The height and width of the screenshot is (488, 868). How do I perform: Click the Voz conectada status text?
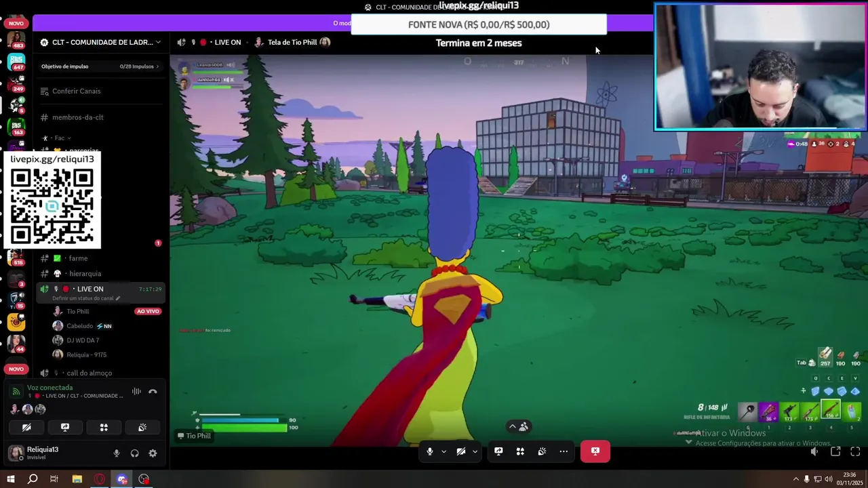(x=50, y=388)
